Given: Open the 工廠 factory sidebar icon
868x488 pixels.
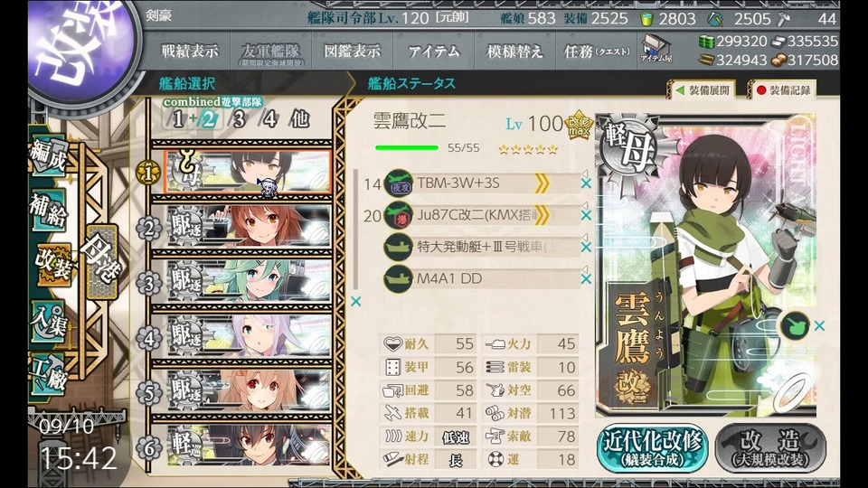Looking at the screenshot, I should pos(49,375).
